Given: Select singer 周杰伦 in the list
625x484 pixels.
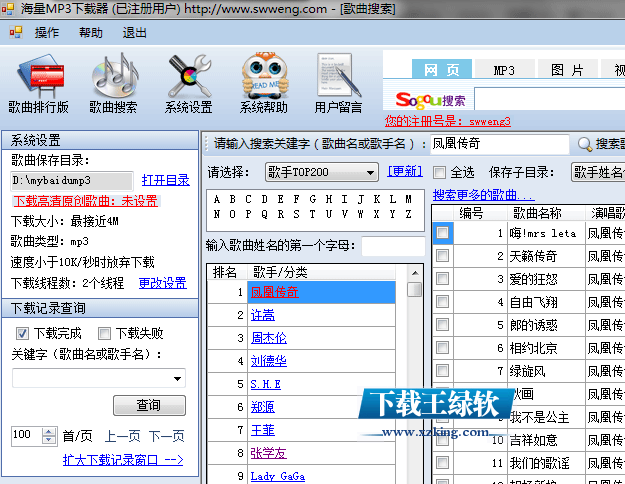Looking at the screenshot, I should (269, 338).
